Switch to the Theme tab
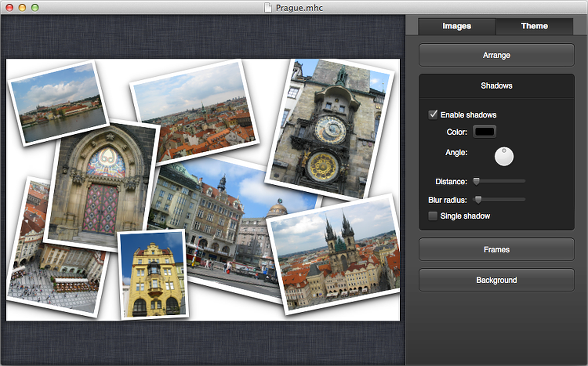Image resolution: width=588 pixels, height=366 pixels. (534, 26)
